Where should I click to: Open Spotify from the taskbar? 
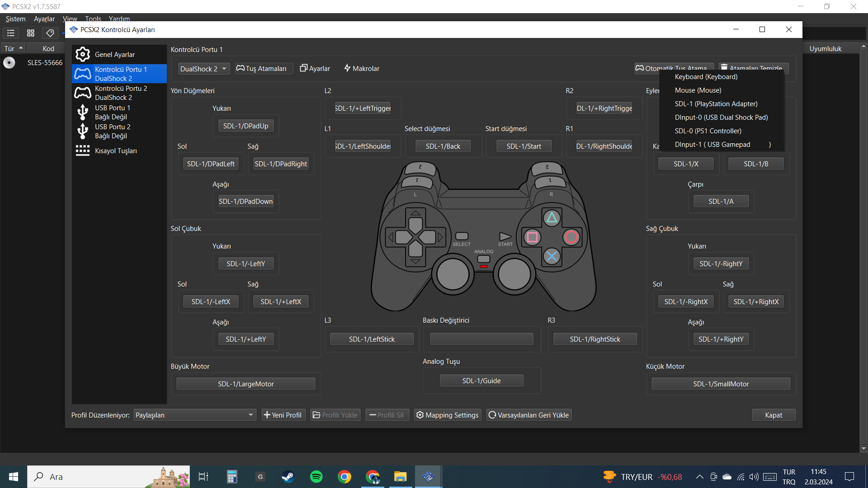tap(316, 476)
